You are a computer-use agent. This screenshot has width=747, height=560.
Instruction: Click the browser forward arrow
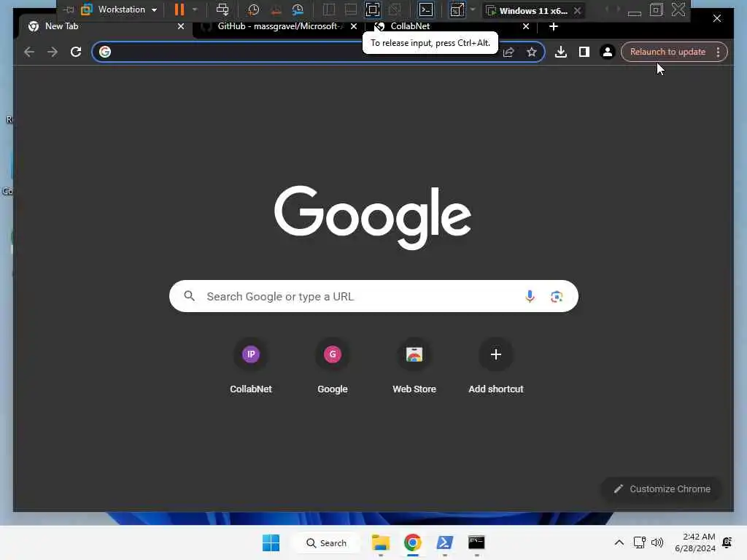pyautogui.click(x=53, y=52)
